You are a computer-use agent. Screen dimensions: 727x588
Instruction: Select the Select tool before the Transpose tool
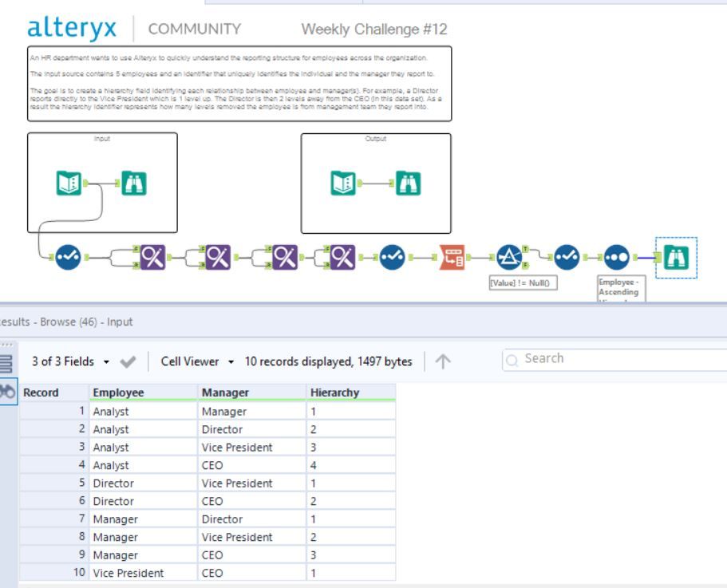coord(393,257)
